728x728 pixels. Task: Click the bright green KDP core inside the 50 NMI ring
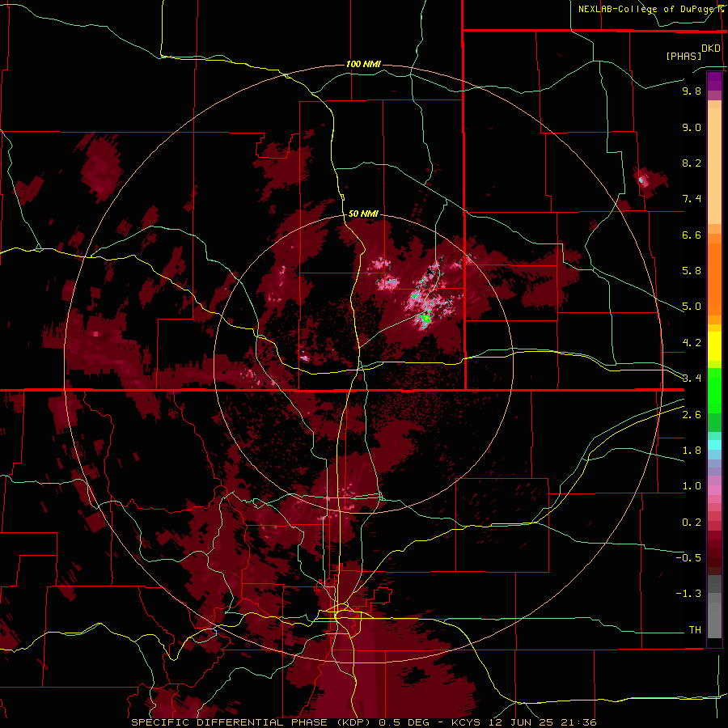pos(425,319)
